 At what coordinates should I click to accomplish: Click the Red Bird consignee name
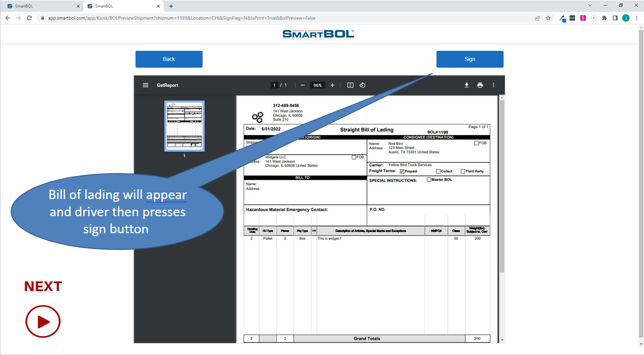(395, 144)
